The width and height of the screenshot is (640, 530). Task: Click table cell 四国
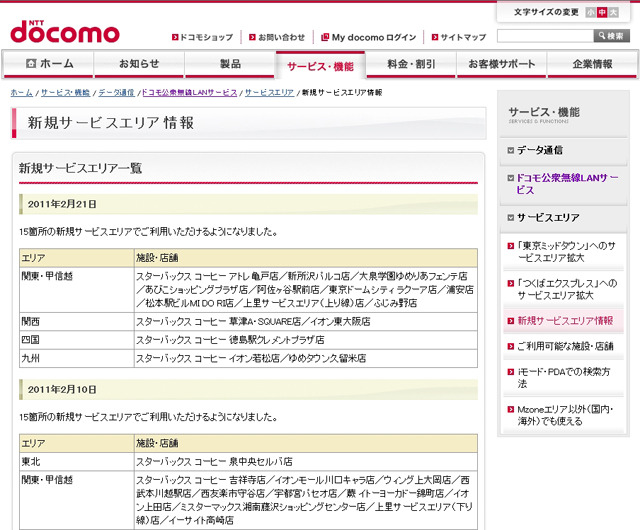77,340
